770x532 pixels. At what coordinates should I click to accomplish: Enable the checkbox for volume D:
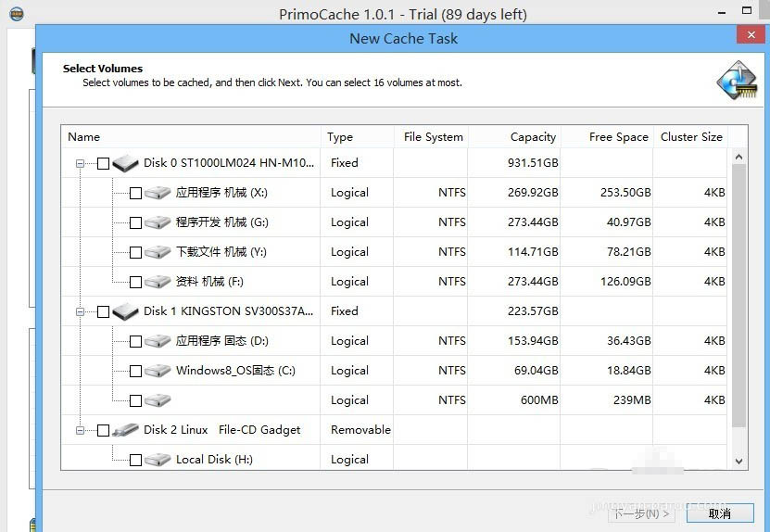[x=135, y=341]
